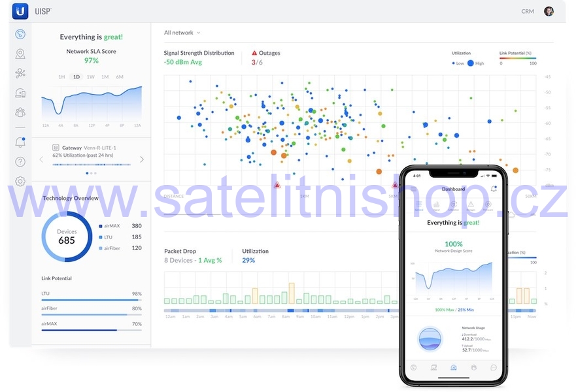
Task: Open the CRM link in header
Action: pyautogui.click(x=528, y=11)
